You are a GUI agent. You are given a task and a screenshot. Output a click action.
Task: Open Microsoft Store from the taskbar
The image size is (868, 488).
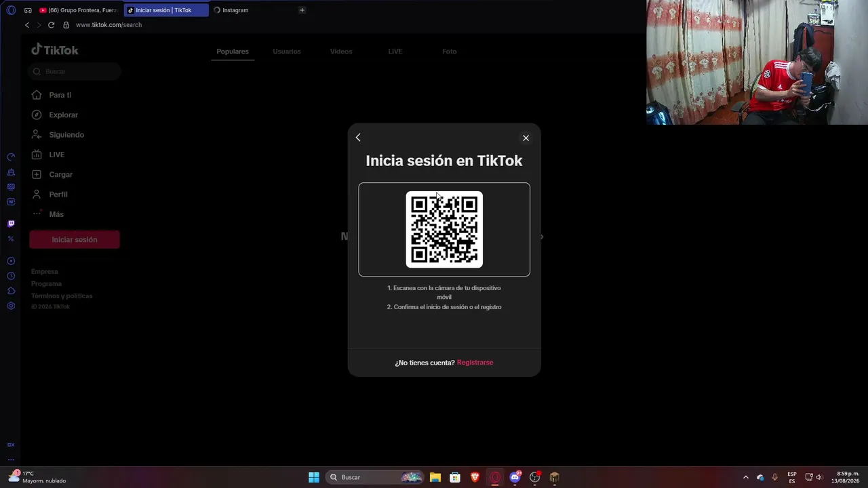pyautogui.click(x=455, y=477)
